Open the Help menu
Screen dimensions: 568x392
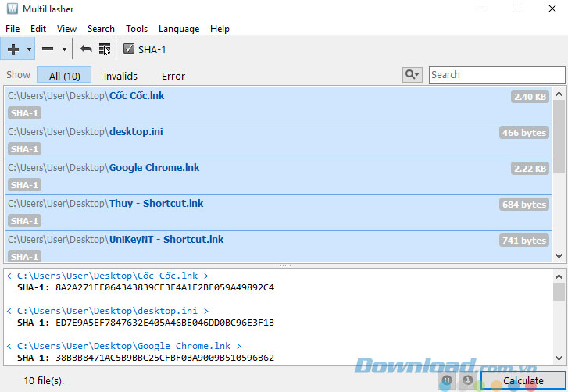(220, 29)
